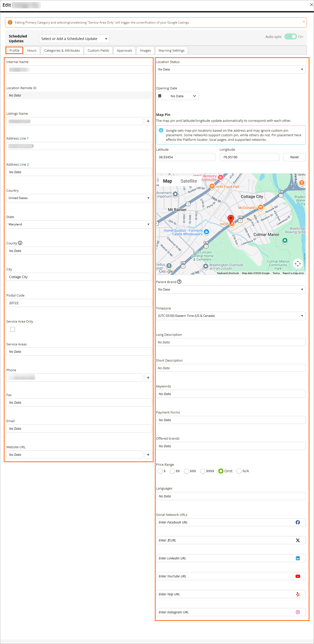The width and height of the screenshot is (314, 644).
Task: Select the $ price range option
Action: tap(160, 471)
